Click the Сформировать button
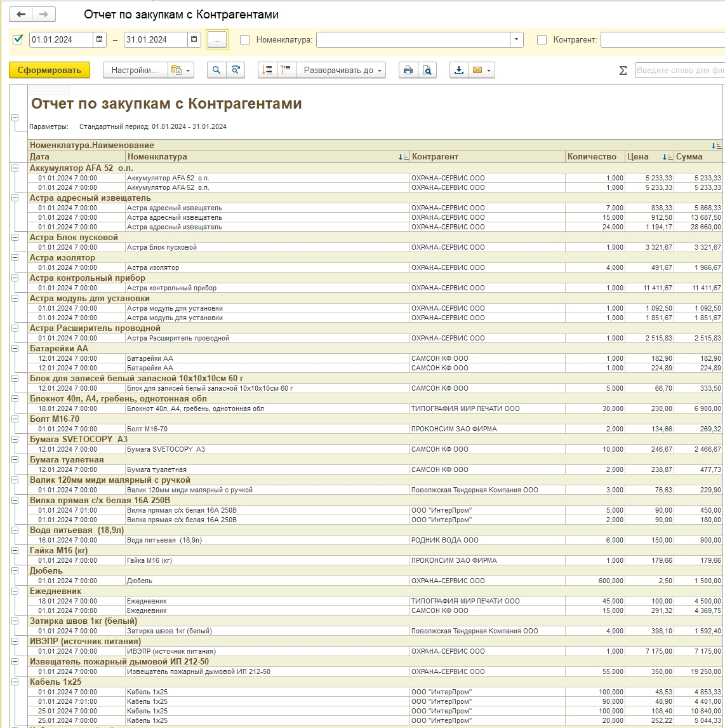Screen dimensions: 725x728 pyautogui.click(x=49, y=70)
